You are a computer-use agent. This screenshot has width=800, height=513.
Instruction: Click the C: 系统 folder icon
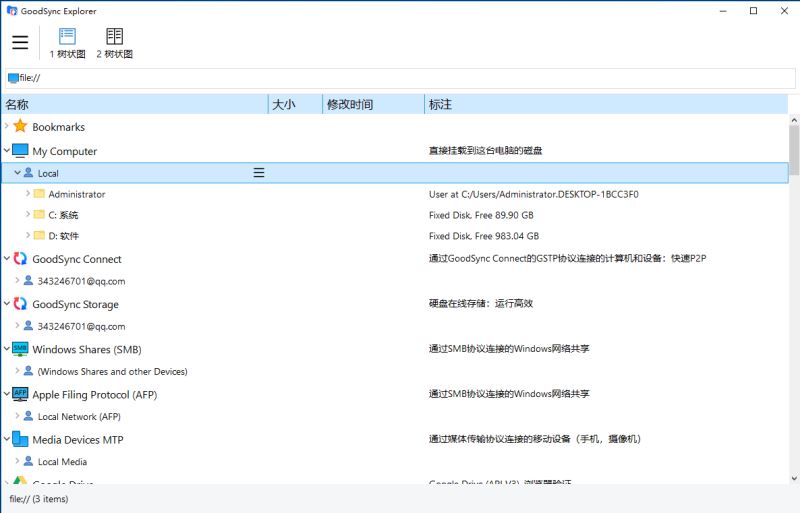[39, 214]
